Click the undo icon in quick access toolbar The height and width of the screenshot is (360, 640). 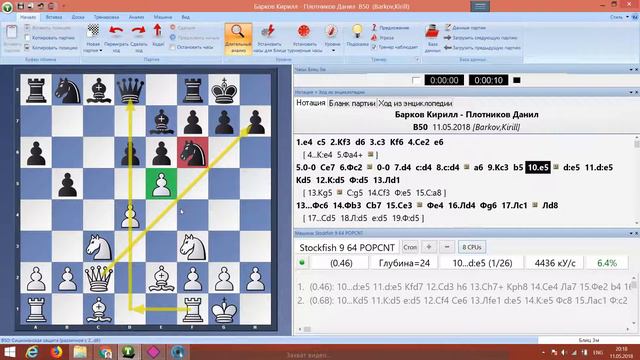[x=40, y=6]
